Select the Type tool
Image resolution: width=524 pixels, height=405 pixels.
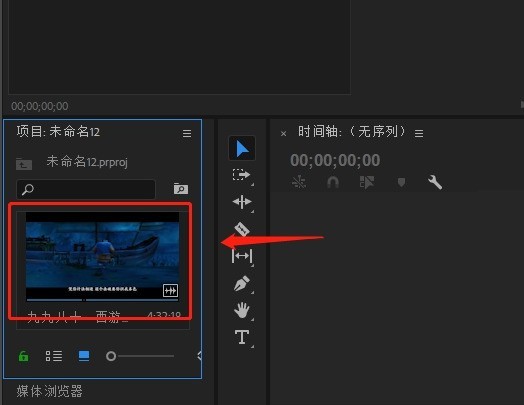tap(242, 337)
